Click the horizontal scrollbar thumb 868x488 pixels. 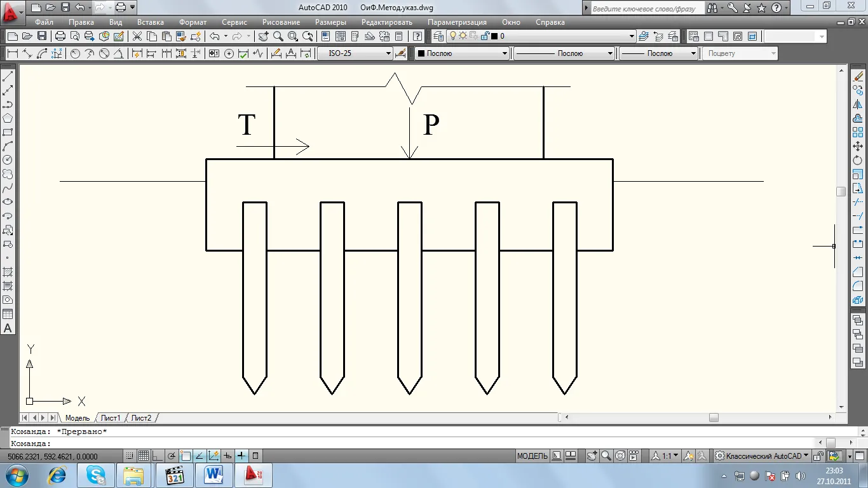pyautogui.click(x=714, y=417)
